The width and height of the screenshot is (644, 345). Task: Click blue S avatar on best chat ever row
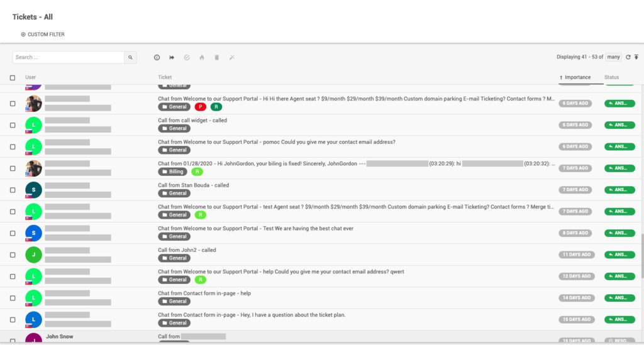click(x=34, y=233)
